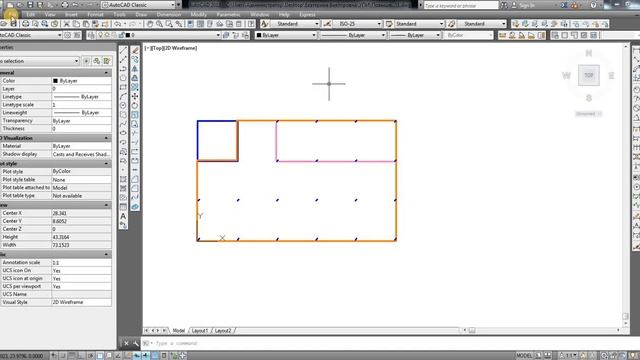Click the Sign In link
The image size is (640, 360).
527,5
